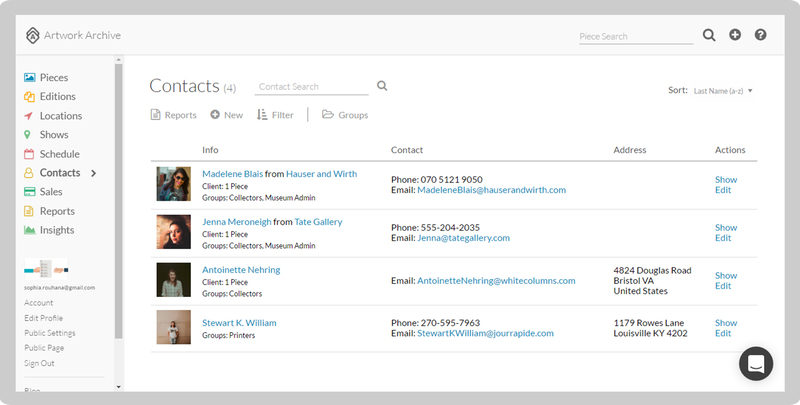The height and width of the screenshot is (405, 800).
Task: Click the Artwork Archive logo
Action: [x=74, y=35]
